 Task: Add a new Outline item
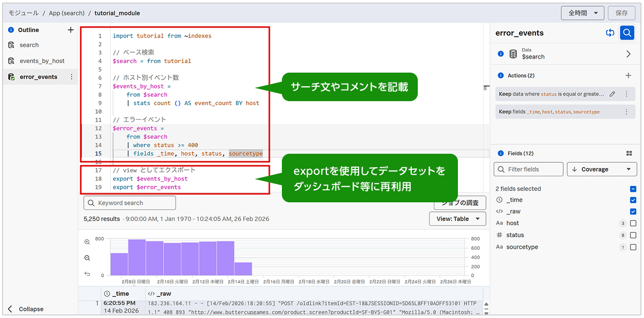pos(70,30)
